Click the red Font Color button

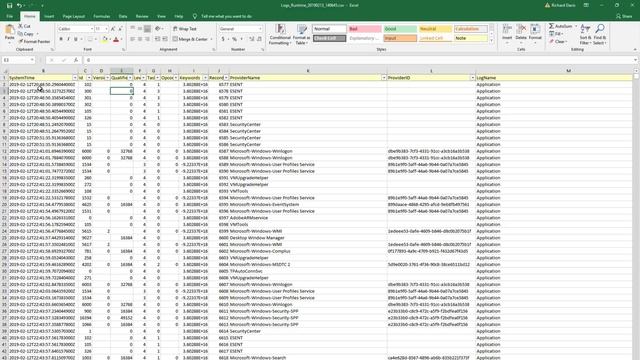[x=116, y=39]
